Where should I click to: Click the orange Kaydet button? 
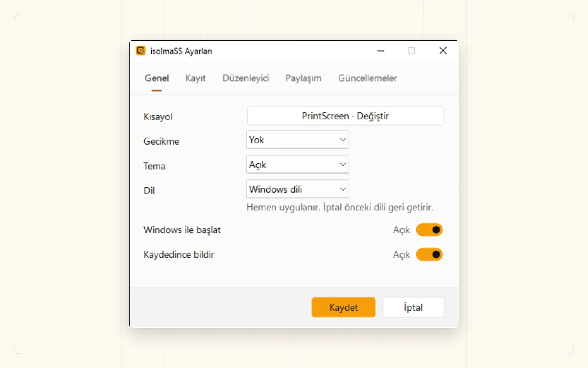point(343,307)
